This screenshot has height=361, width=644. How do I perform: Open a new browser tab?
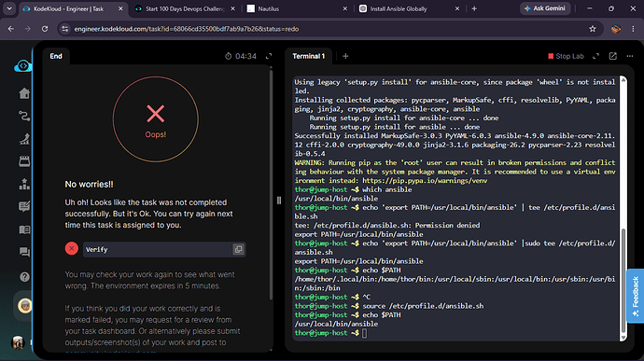pos(474,8)
